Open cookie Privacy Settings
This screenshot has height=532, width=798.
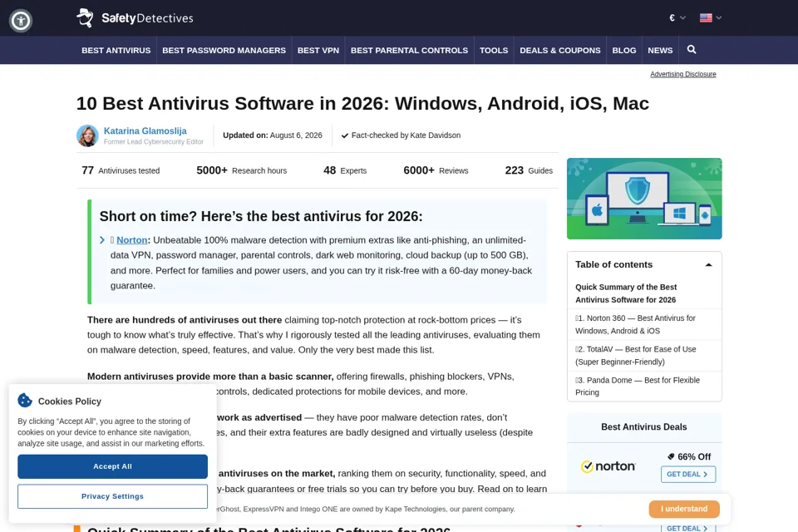click(x=112, y=496)
